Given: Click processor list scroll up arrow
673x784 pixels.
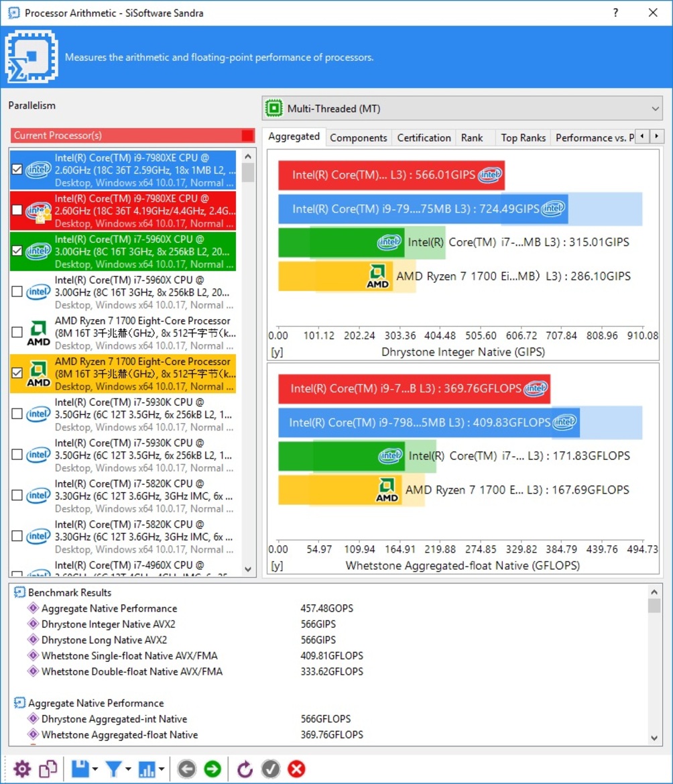Looking at the screenshot, I should pos(248,156).
